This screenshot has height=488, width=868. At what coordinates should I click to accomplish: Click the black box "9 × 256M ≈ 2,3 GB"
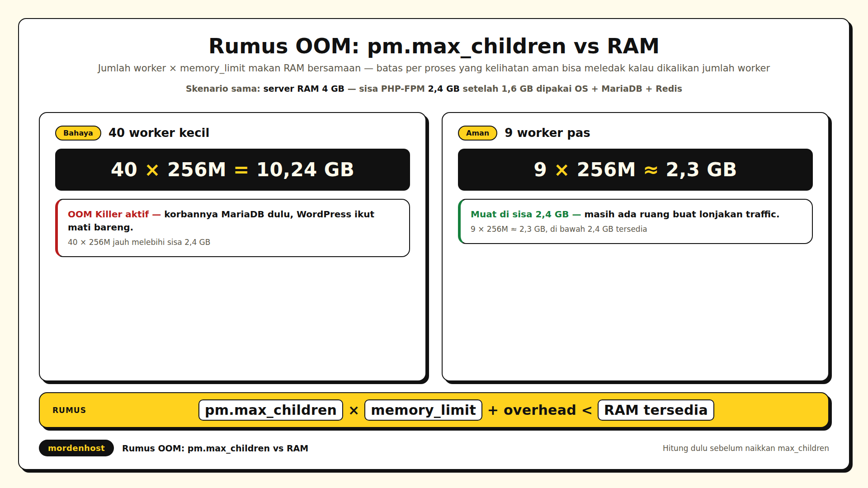point(635,169)
